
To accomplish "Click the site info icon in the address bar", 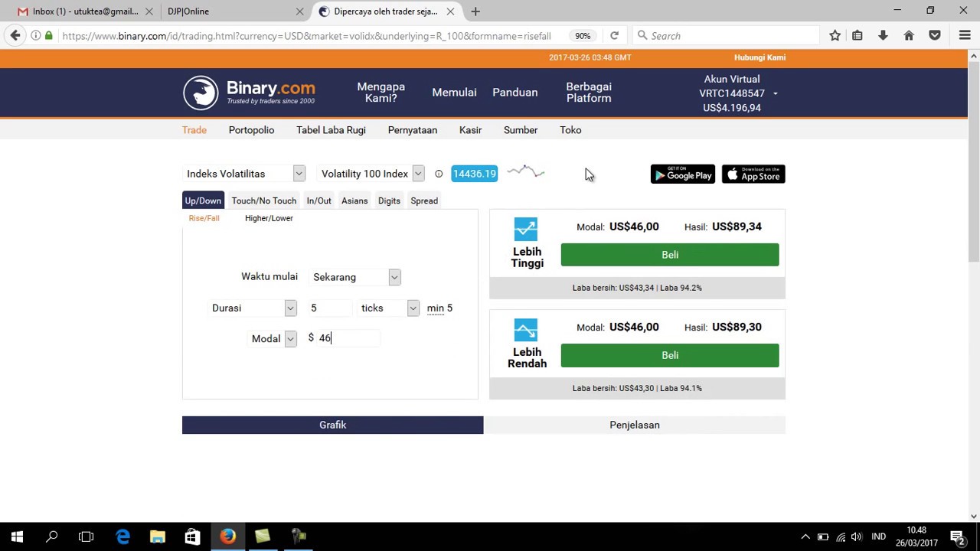I will (36, 35).
